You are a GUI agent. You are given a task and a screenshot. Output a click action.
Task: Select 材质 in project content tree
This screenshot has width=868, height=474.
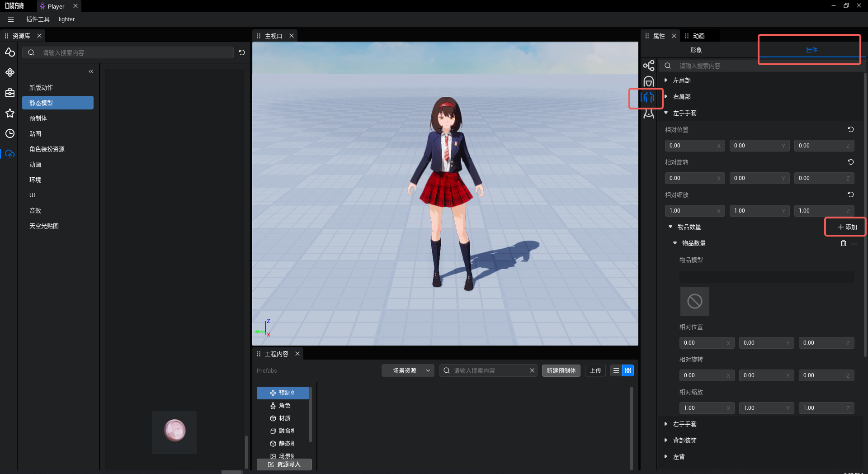pos(283,418)
